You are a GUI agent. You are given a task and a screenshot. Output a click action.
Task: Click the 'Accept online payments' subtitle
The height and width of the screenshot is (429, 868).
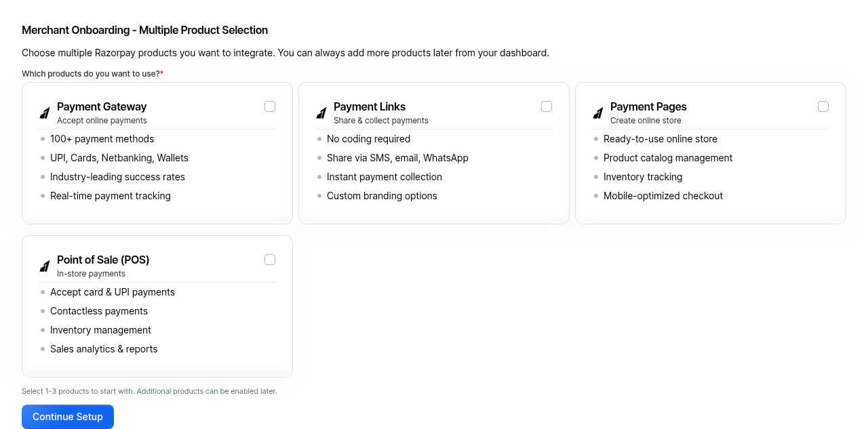[102, 121]
